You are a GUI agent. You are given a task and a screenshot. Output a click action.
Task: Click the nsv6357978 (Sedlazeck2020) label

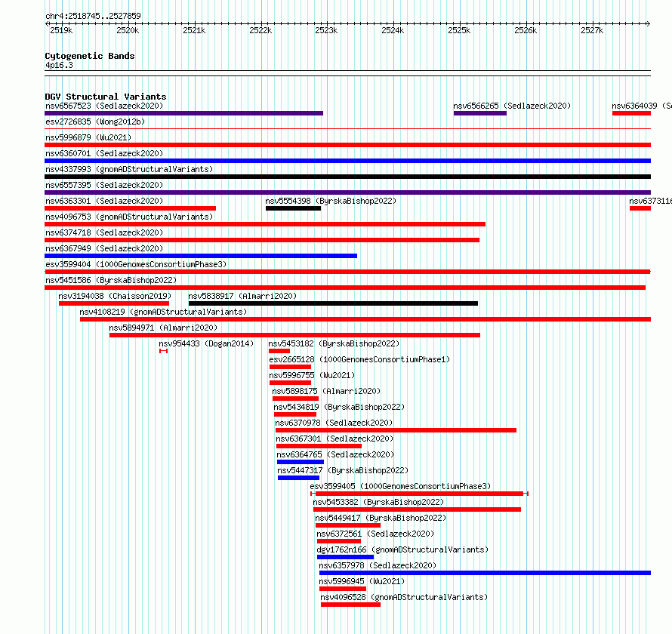pyautogui.click(x=378, y=565)
